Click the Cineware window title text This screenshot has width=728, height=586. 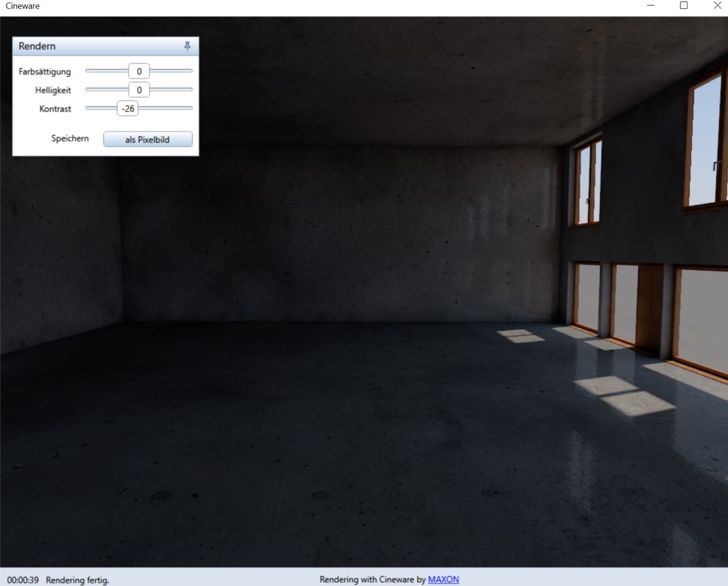(x=22, y=6)
